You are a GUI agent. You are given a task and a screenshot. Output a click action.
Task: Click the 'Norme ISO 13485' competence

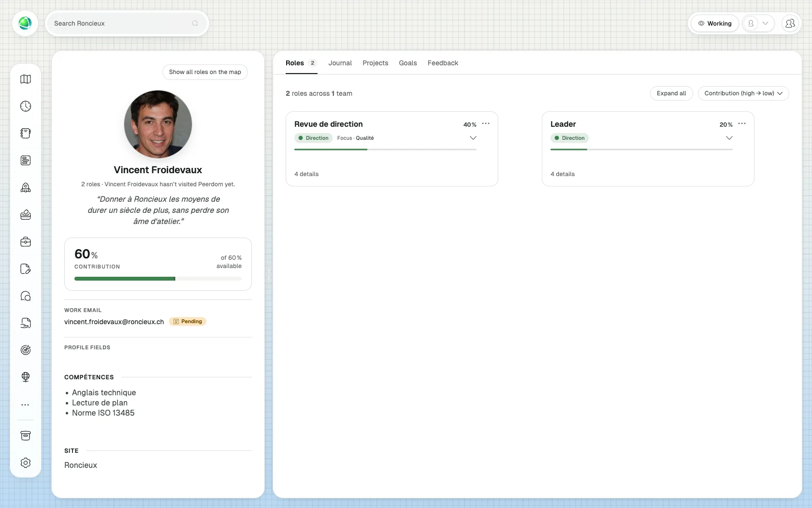click(103, 413)
